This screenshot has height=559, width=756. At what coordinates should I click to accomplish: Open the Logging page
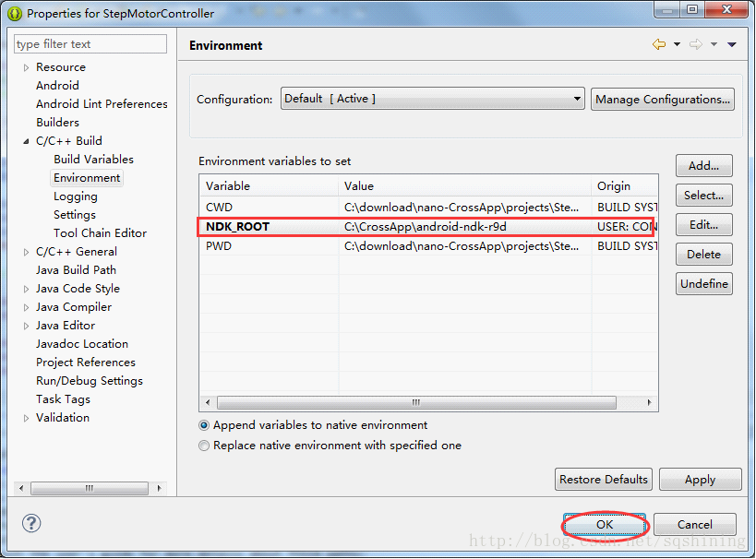pos(76,196)
